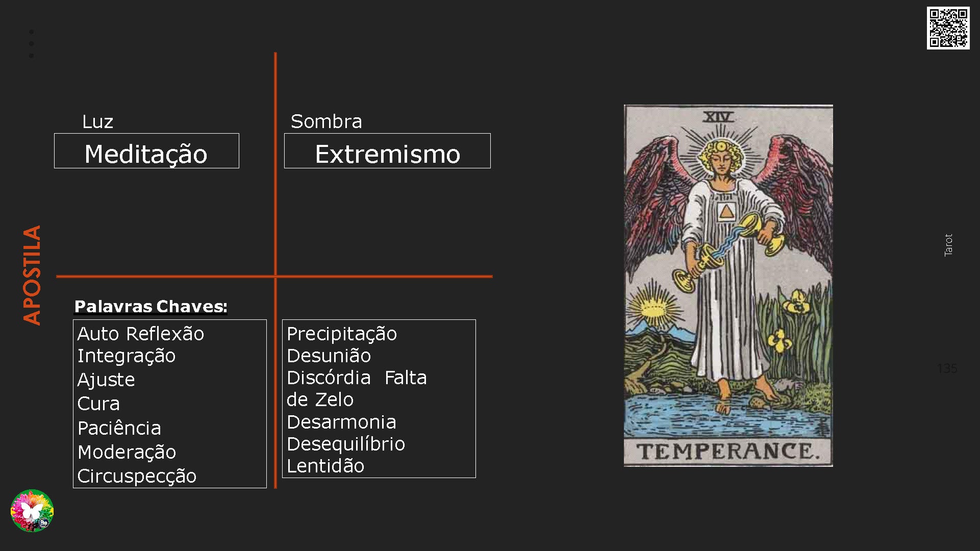Click the vertical 'Tarot' label
The image size is (980, 551).
[948, 245]
